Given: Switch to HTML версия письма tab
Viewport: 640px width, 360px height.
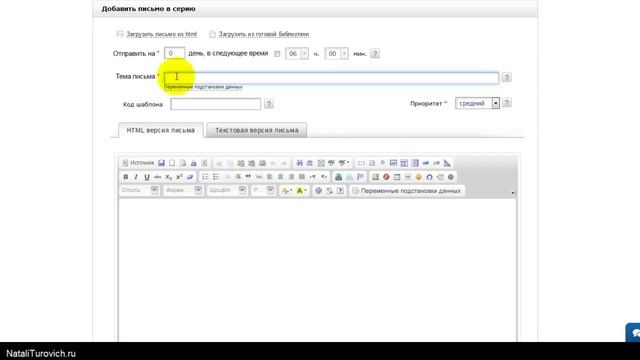Looking at the screenshot, I should (160, 130).
